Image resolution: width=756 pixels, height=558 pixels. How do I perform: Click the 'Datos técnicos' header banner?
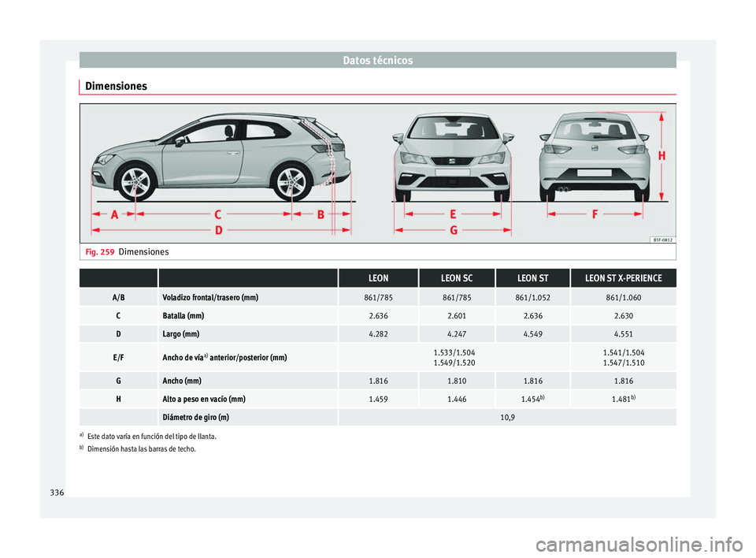click(x=377, y=61)
